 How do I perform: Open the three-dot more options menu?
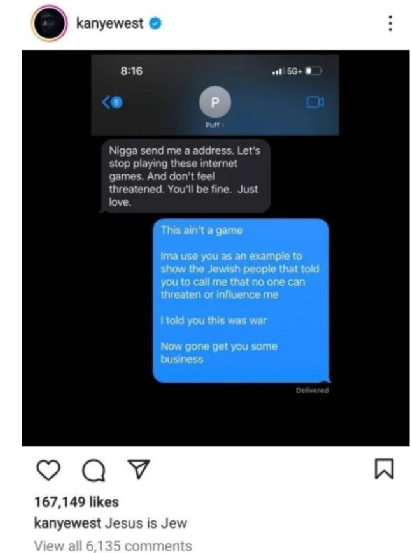tap(390, 23)
